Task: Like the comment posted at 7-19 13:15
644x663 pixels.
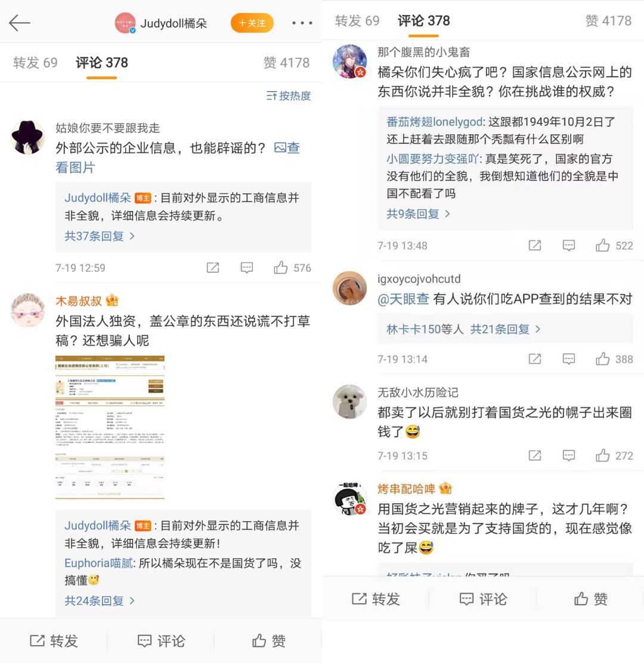Action: coord(603,456)
